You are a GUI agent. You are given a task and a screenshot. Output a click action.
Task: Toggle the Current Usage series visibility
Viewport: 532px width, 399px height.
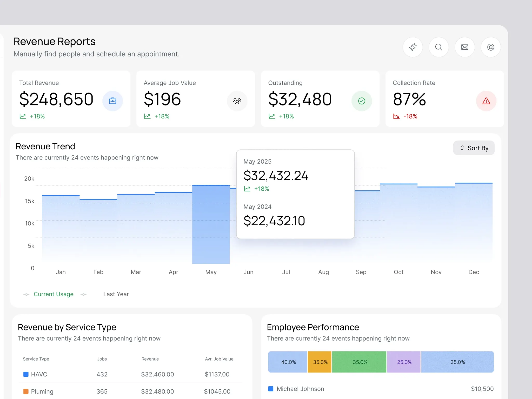point(26,294)
